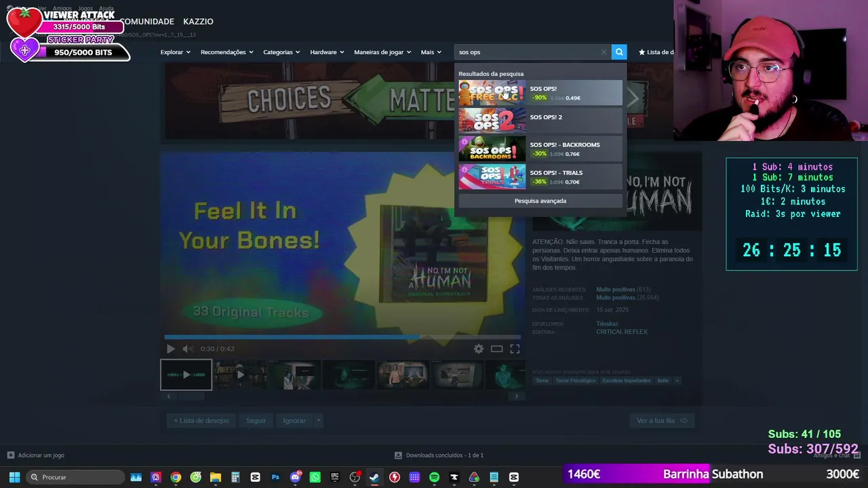The width and height of the screenshot is (868, 488).
Task: Open the Categorias dropdown
Action: 281,52
